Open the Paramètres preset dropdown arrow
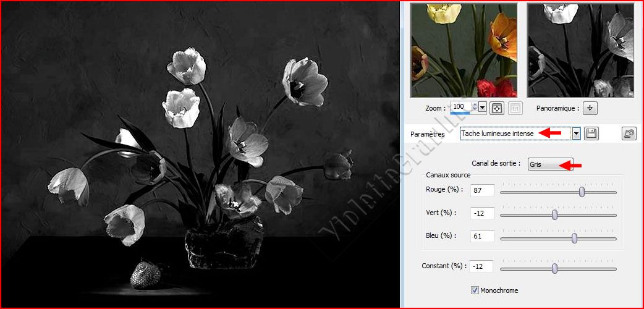Image resolution: width=644 pixels, height=309 pixels. tap(576, 133)
